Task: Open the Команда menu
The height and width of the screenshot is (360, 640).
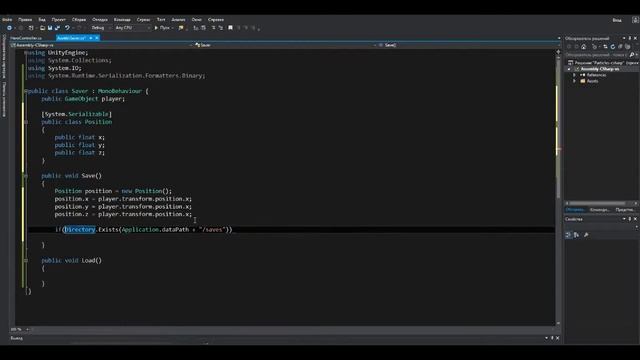Action: point(122,20)
